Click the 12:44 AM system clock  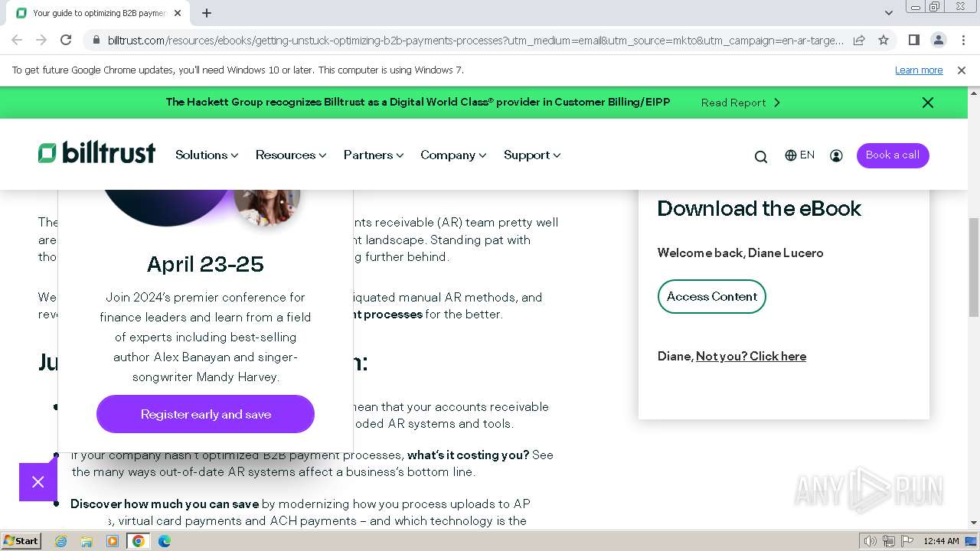point(941,541)
